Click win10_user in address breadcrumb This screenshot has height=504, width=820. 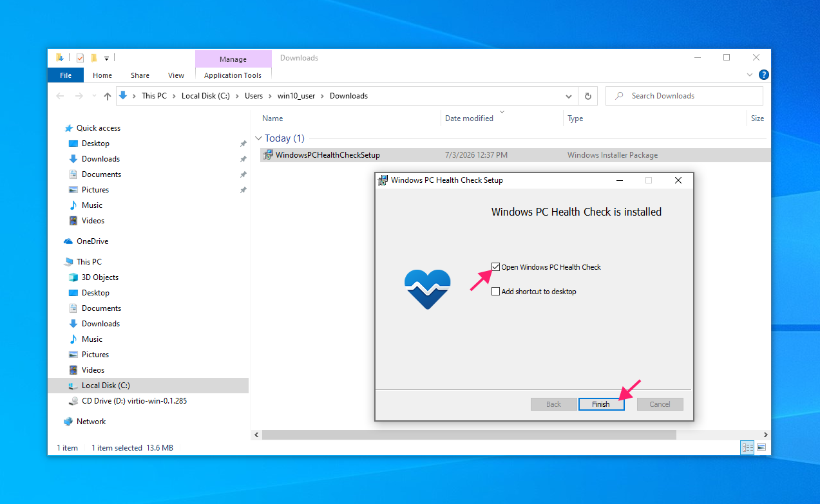(x=296, y=96)
